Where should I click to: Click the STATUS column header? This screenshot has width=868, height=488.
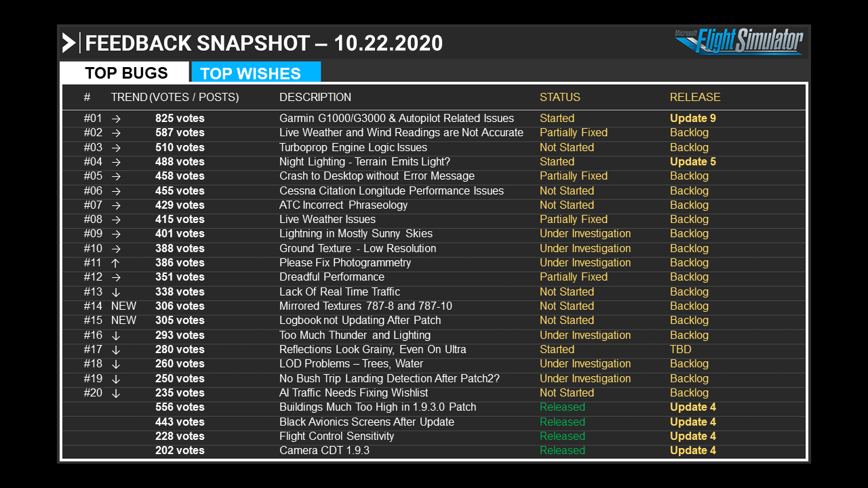pyautogui.click(x=560, y=97)
